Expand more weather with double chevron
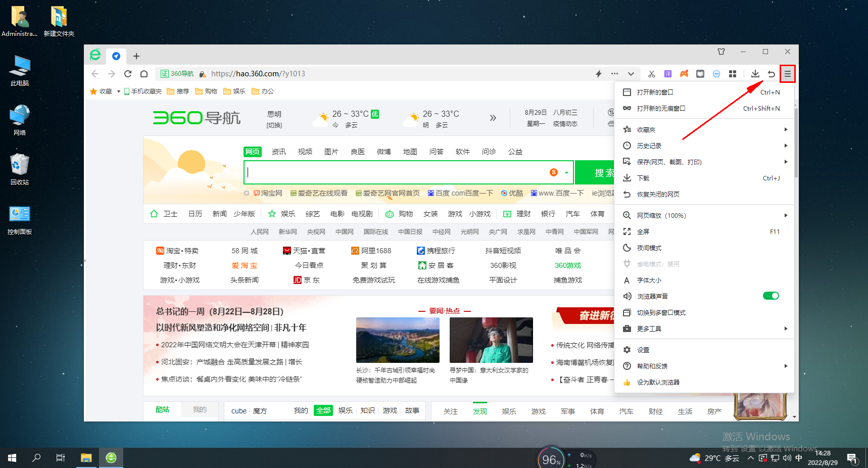This screenshot has width=868, height=468. coord(493,118)
